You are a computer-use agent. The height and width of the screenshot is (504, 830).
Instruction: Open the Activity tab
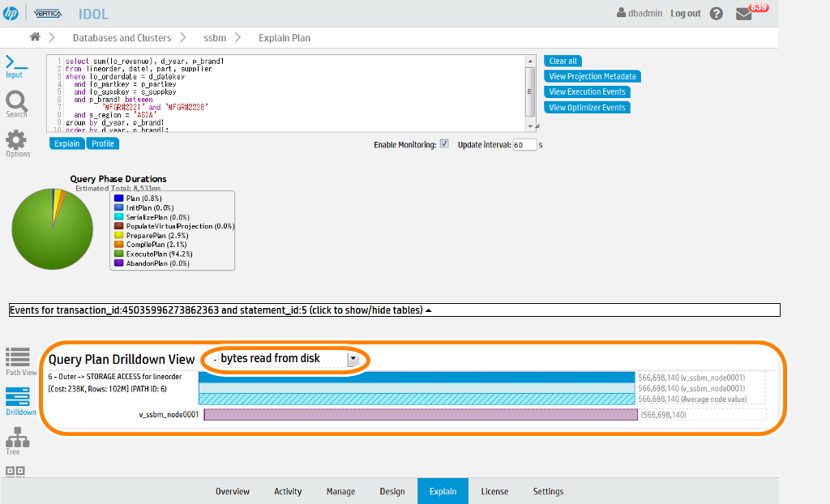pos(288,491)
